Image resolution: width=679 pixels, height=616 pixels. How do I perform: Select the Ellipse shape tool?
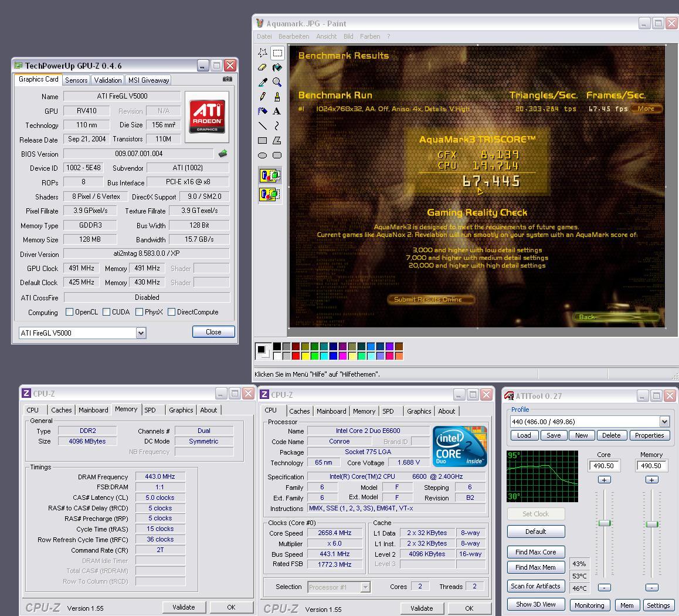point(263,155)
